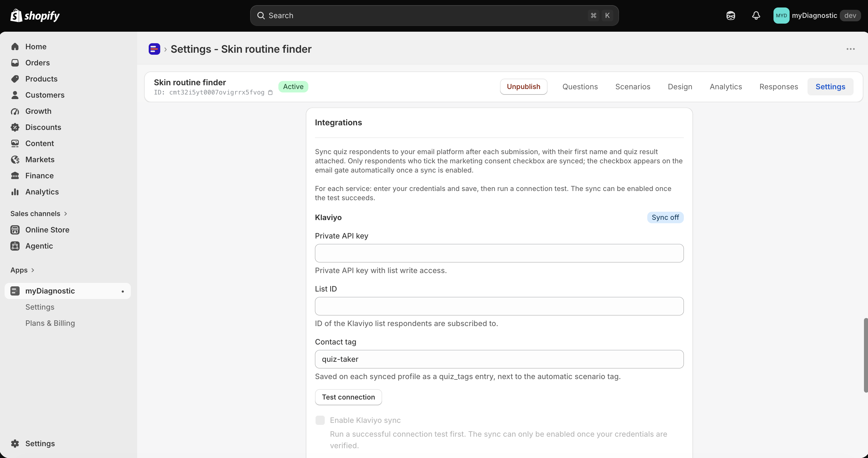Click the gear icon for store Settings

[15, 444]
